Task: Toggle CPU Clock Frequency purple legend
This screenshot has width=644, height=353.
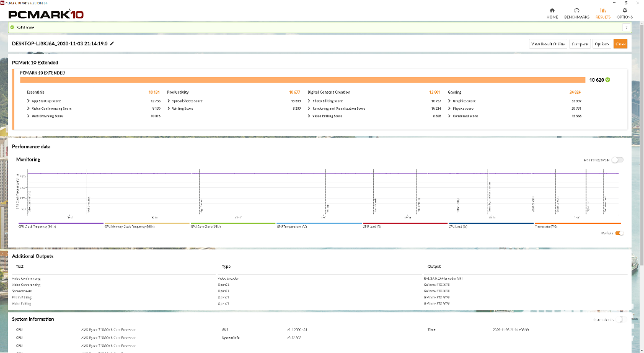Action: coord(61,225)
